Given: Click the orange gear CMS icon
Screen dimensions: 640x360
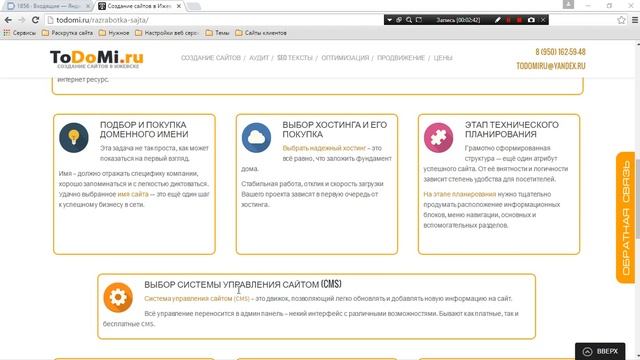Looking at the screenshot, I should click(118, 298).
